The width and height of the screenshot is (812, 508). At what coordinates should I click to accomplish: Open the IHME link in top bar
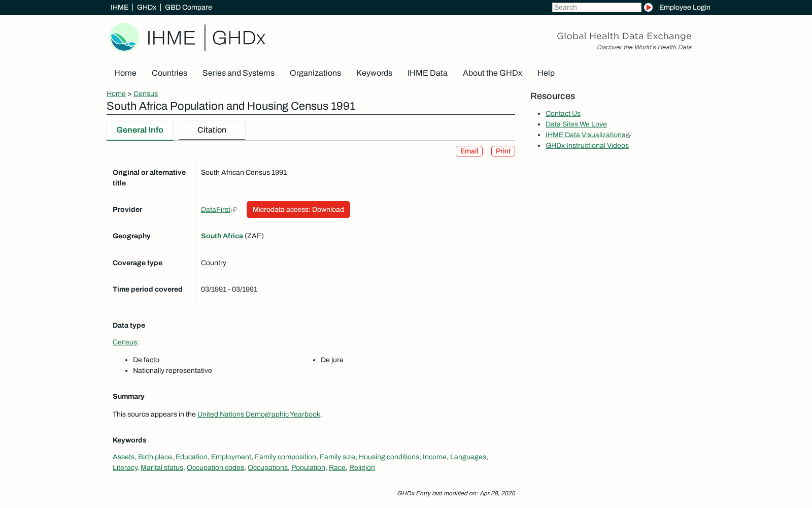pyautogui.click(x=119, y=7)
